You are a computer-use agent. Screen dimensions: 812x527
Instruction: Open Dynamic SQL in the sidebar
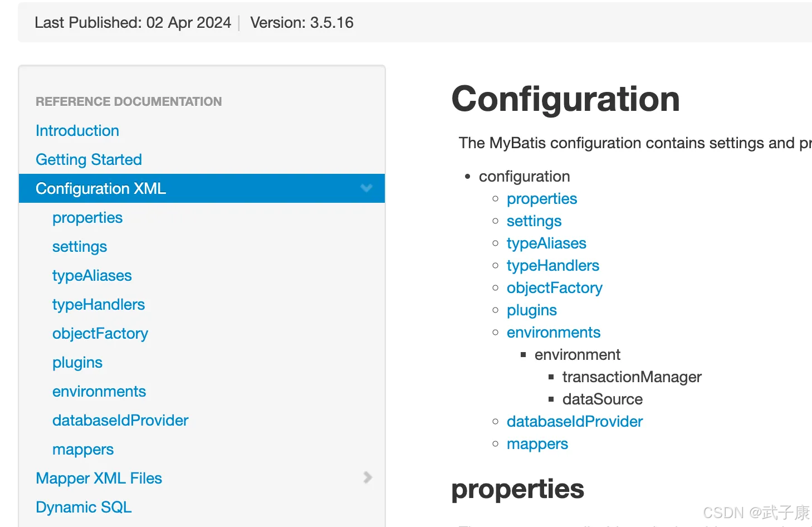84,508
